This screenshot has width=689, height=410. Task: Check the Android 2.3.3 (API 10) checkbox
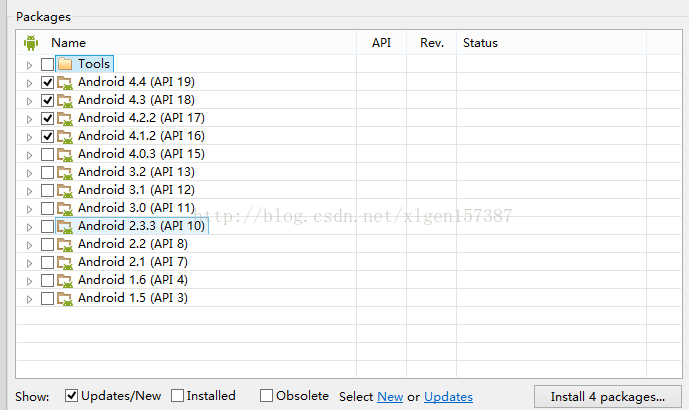click(x=47, y=226)
